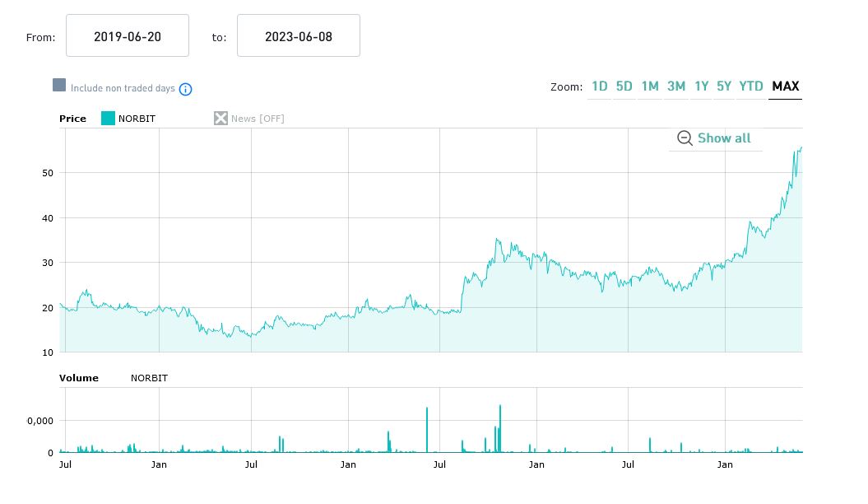Select the 1Y zoom range
Screen dimensions: 868x504
coord(702,86)
